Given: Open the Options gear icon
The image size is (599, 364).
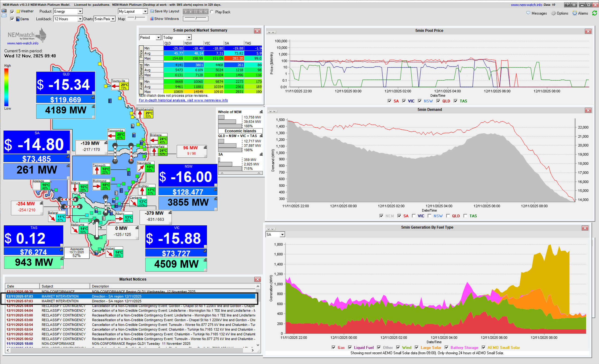Looking at the screenshot, I should point(553,13).
